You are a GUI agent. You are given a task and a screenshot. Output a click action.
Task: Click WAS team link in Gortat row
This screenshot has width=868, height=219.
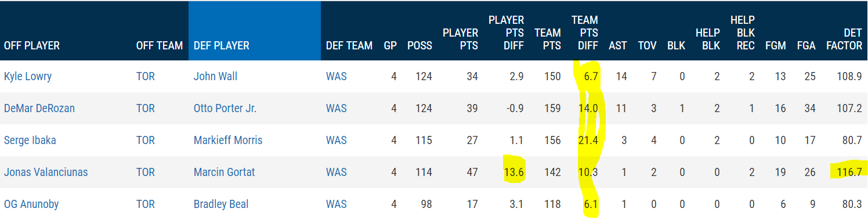pyautogui.click(x=337, y=172)
